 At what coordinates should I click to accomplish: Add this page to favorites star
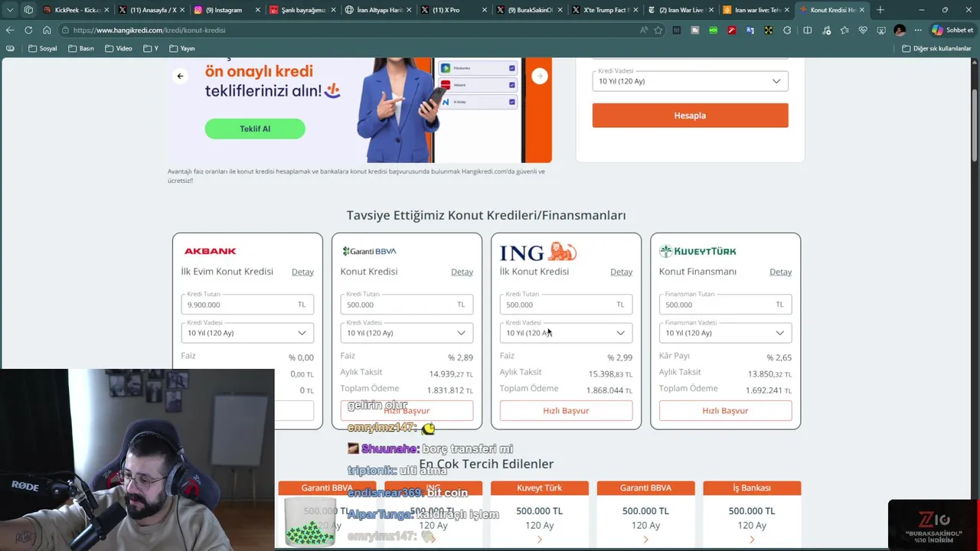[x=658, y=30]
